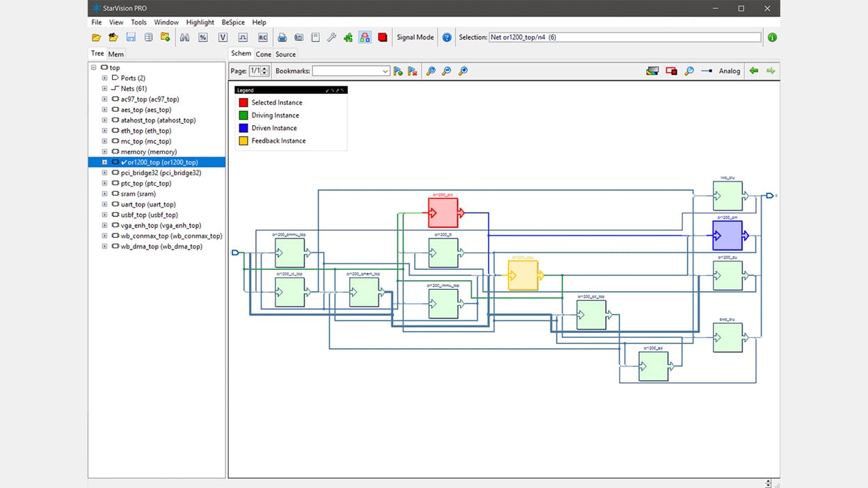The width and height of the screenshot is (868, 488).
Task: Expand the wb_dma_top node
Action: tap(105, 246)
